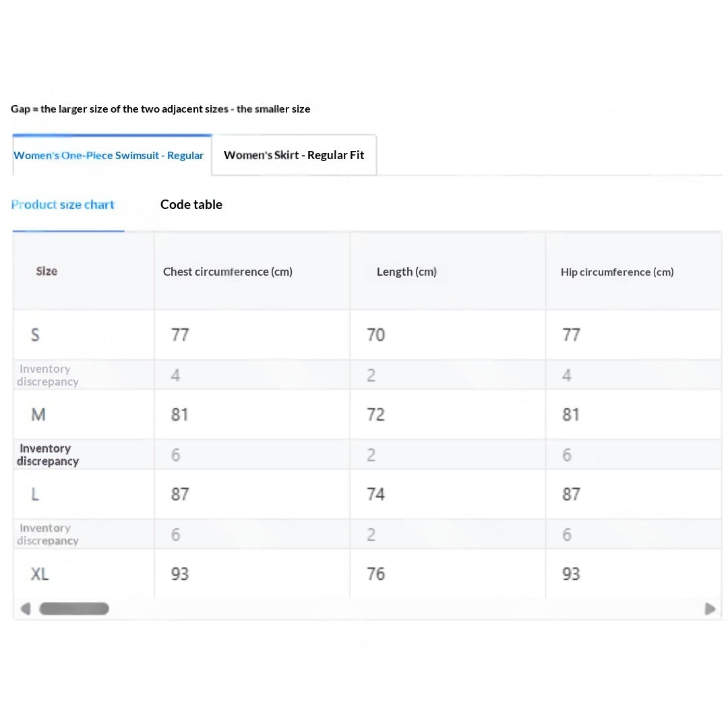Select the L size row label
Screen dimensions: 728x728
[x=35, y=495]
